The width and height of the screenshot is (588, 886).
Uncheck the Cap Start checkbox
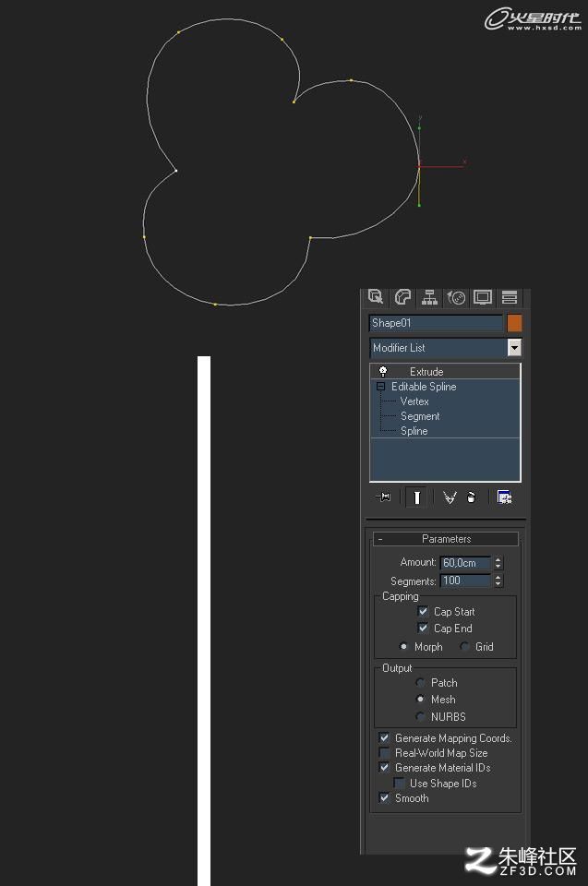(423, 611)
